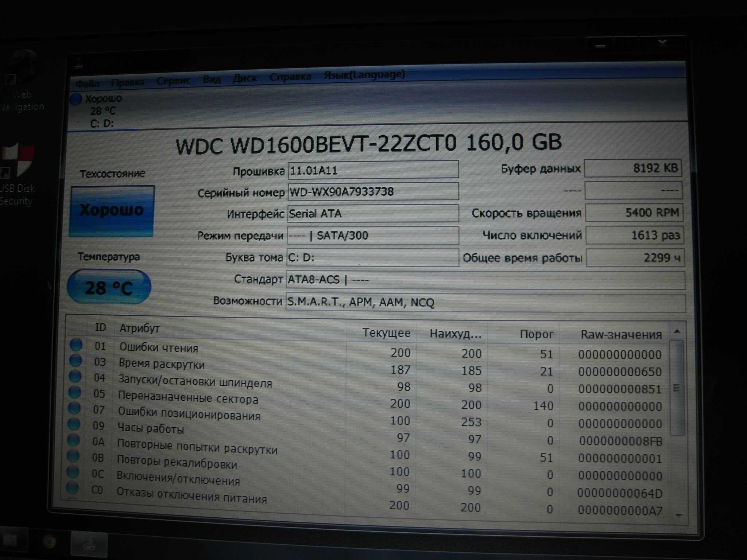Click the serial number field WD-WX90A7933738
Screen dimensions: 747x560
click(x=373, y=191)
